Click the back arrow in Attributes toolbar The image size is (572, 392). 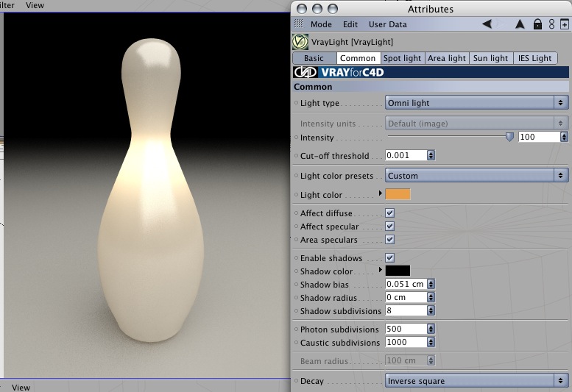[x=487, y=24]
